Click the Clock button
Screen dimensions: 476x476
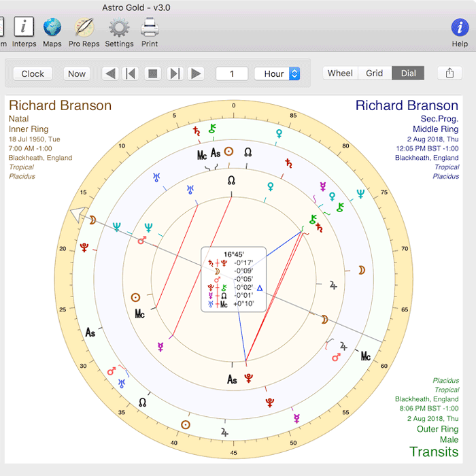(x=33, y=73)
